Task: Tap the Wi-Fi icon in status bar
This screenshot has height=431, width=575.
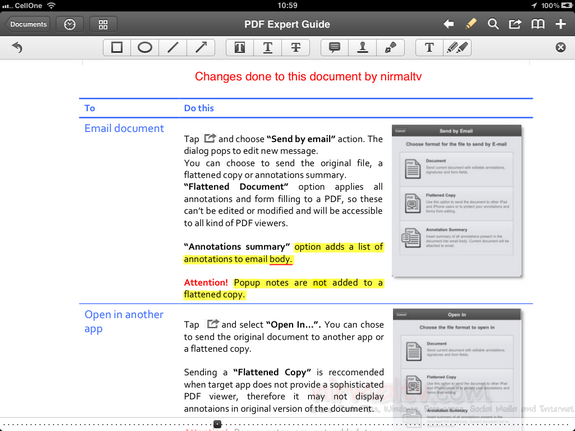Action: point(51,6)
